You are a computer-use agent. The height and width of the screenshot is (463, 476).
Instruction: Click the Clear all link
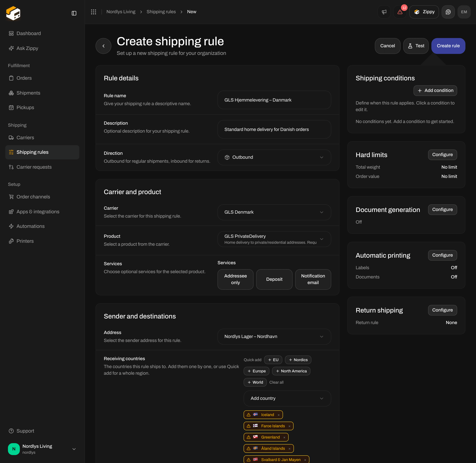[276, 382]
